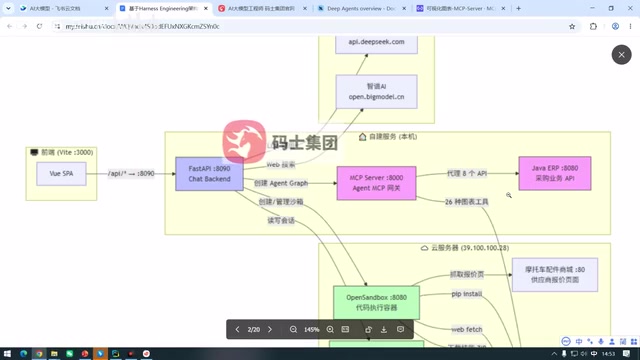
Task: Click the FastAPI :8090 Chat Backend node
Action: pyautogui.click(x=209, y=174)
